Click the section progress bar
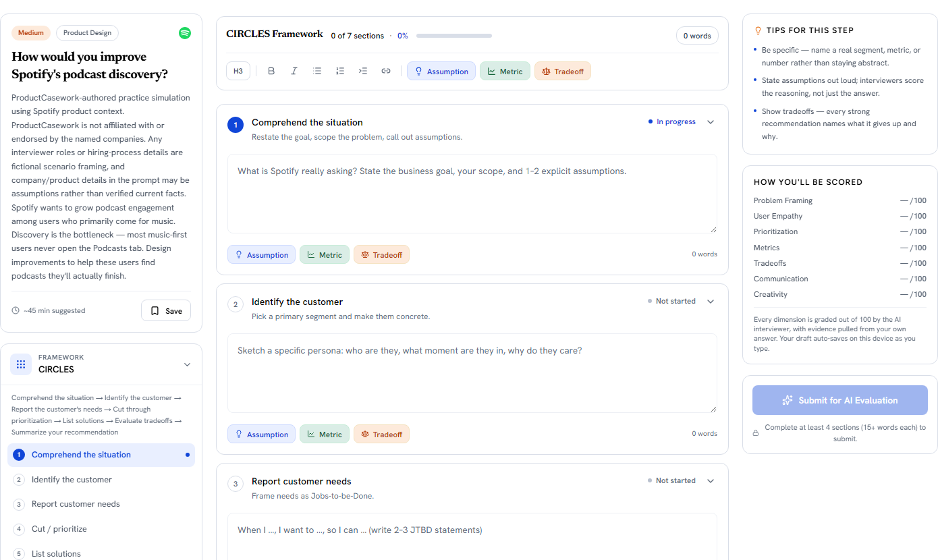 coord(454,36)
